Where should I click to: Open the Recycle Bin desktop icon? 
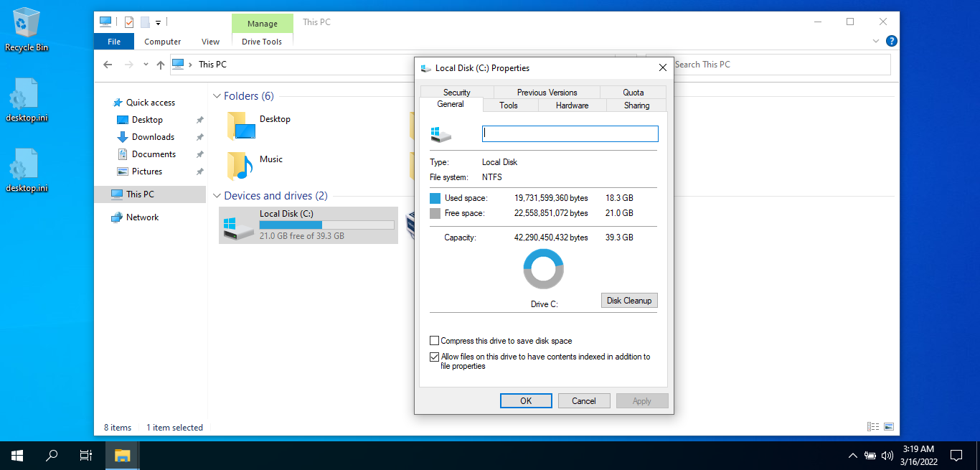(x=27, y=29)
